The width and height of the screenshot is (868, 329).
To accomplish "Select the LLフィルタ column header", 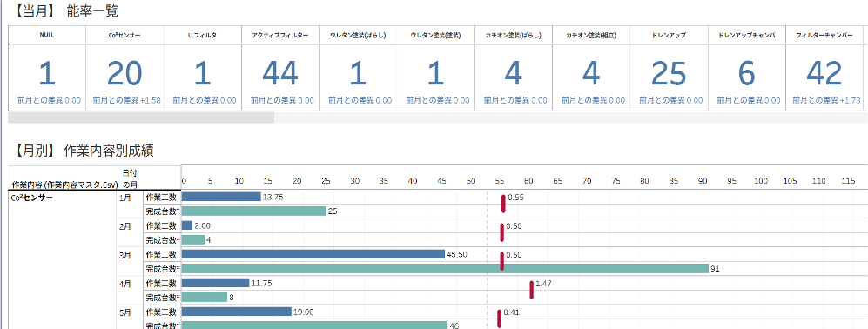I will click(203, 34).
